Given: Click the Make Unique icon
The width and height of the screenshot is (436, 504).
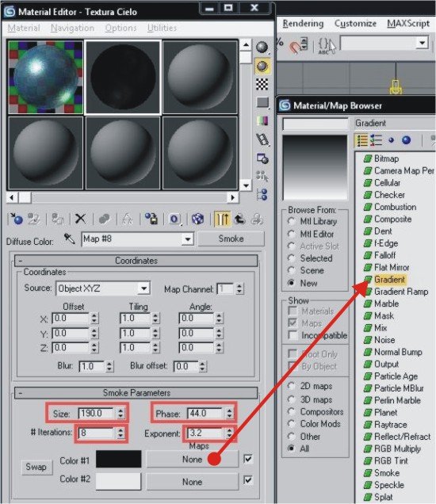Looking at the screenshot, I should pyautogui.click(x=128, y=219).
